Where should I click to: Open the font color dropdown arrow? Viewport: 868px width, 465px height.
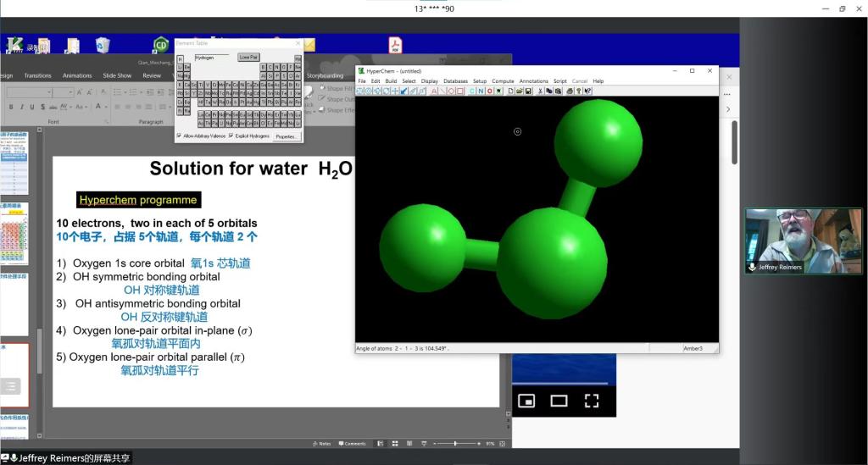point(106,107)
